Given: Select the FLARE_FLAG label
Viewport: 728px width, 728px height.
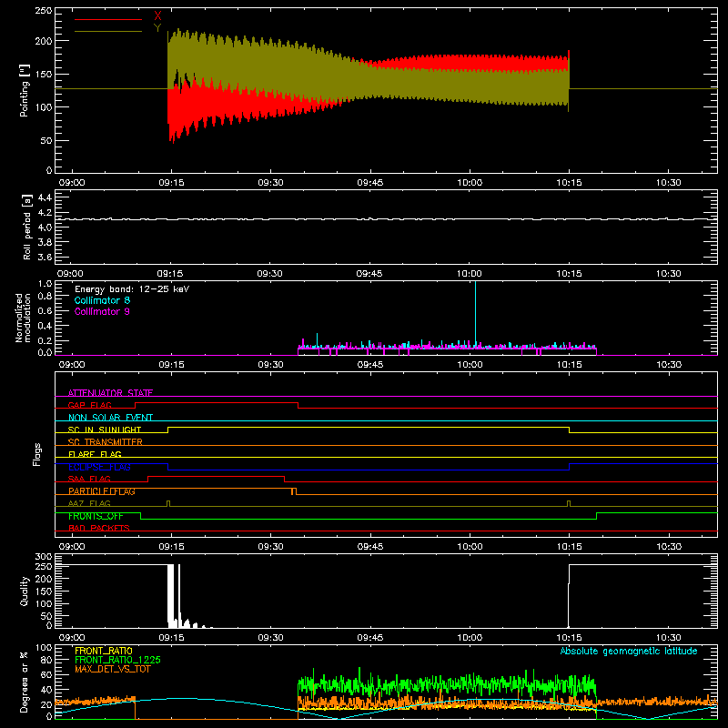Looking at the screenshot, I should click(x=95, y=454).
